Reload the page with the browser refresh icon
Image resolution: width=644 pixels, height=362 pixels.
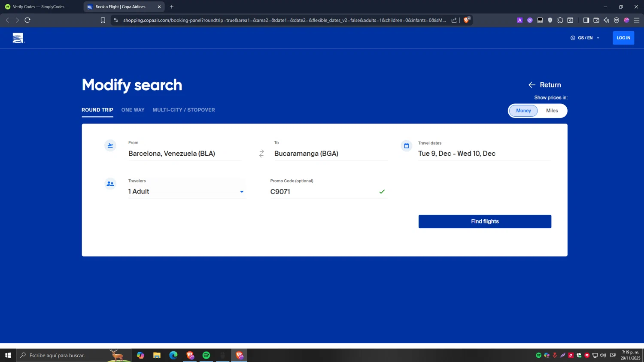coord(27,20)
